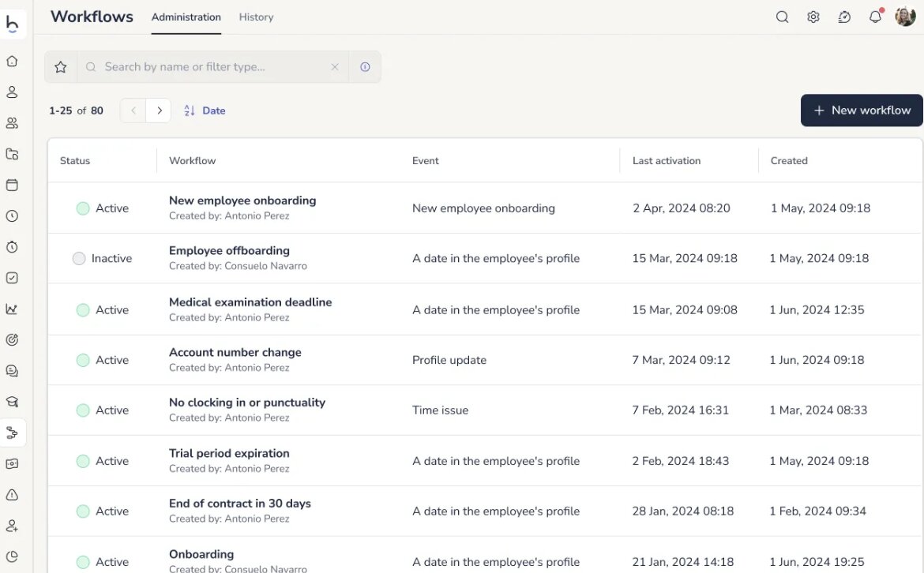The height and width of the screenshot is (573, 924).
Task: Click previous page chevron arrow
Action: [133, 110]
